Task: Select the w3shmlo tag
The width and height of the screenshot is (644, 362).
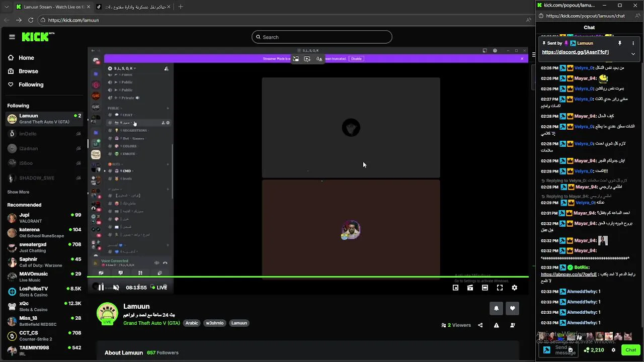Action: (214, 323)
